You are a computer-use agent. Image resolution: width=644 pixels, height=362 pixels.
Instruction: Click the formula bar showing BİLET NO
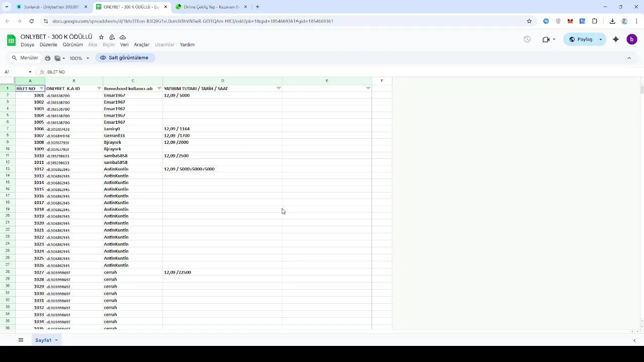point(56,72)
